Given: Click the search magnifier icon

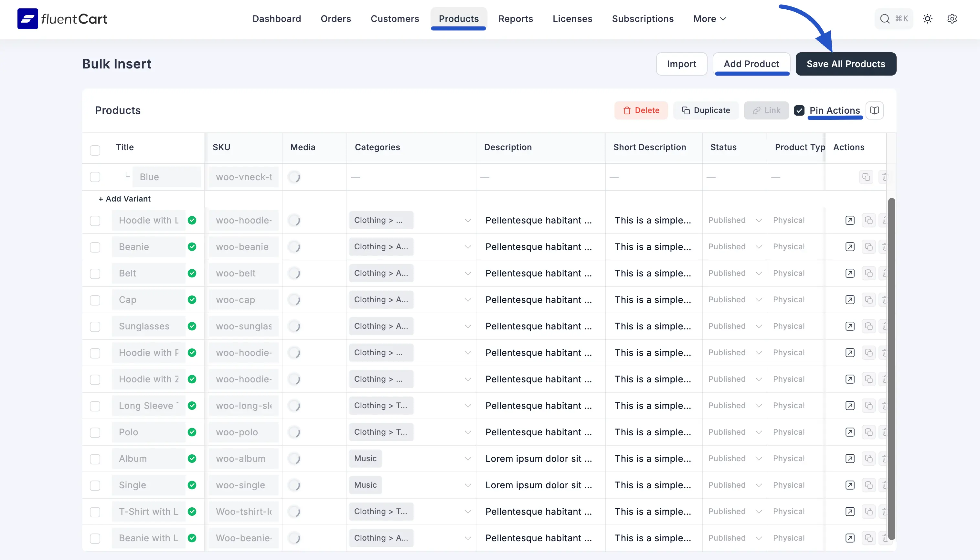Looking at the screenshot, I should tap(885, 18).
